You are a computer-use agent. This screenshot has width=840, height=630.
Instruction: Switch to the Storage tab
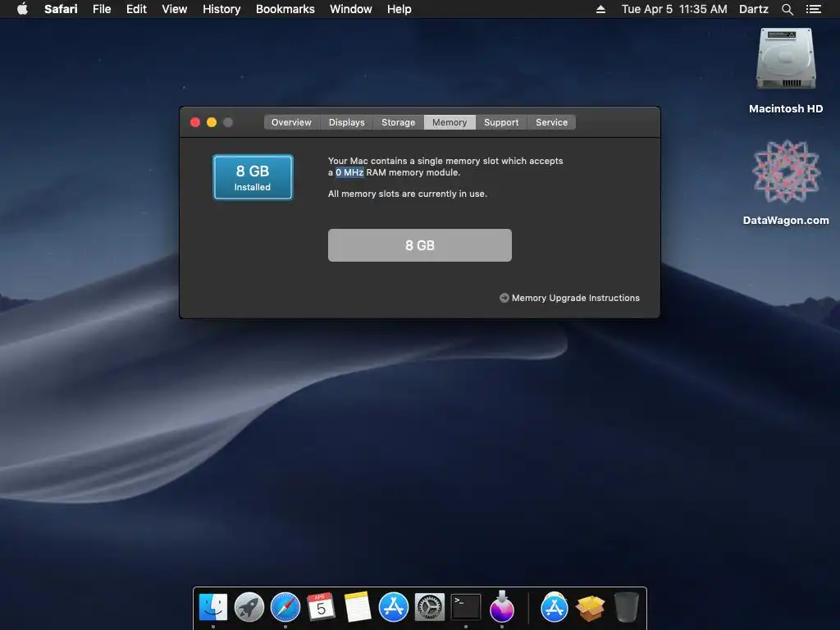pyautogui.click(x=398, y=122)
